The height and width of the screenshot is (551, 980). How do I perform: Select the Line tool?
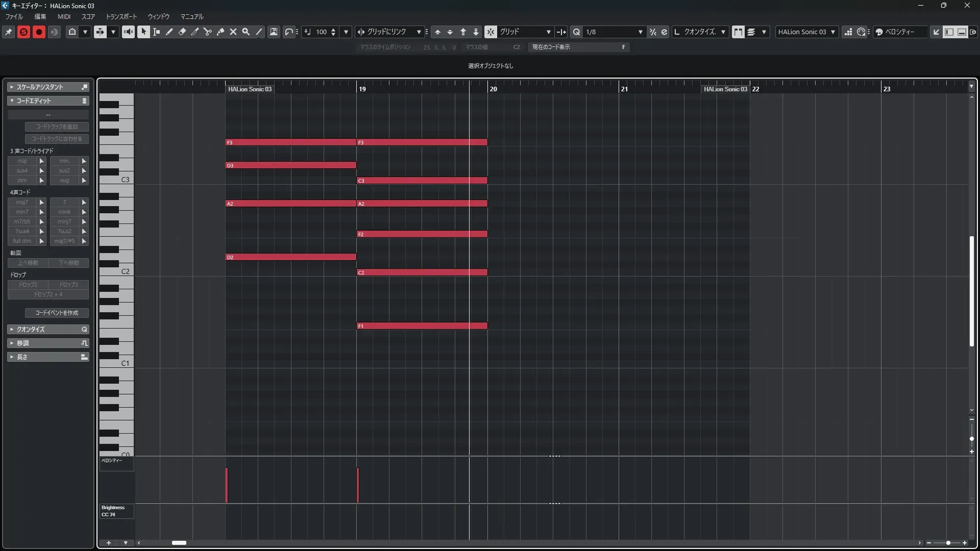[259, 32]
